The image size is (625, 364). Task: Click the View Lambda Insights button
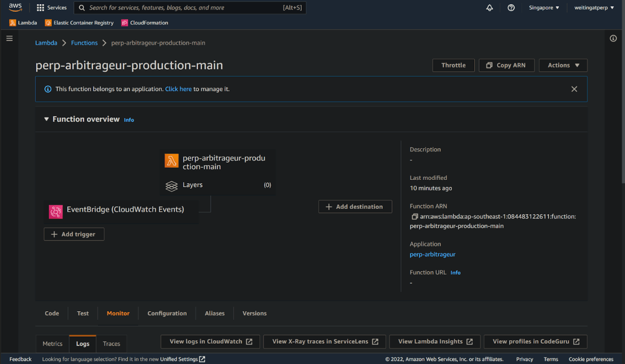pyautogui.click(x=435, y=342)
